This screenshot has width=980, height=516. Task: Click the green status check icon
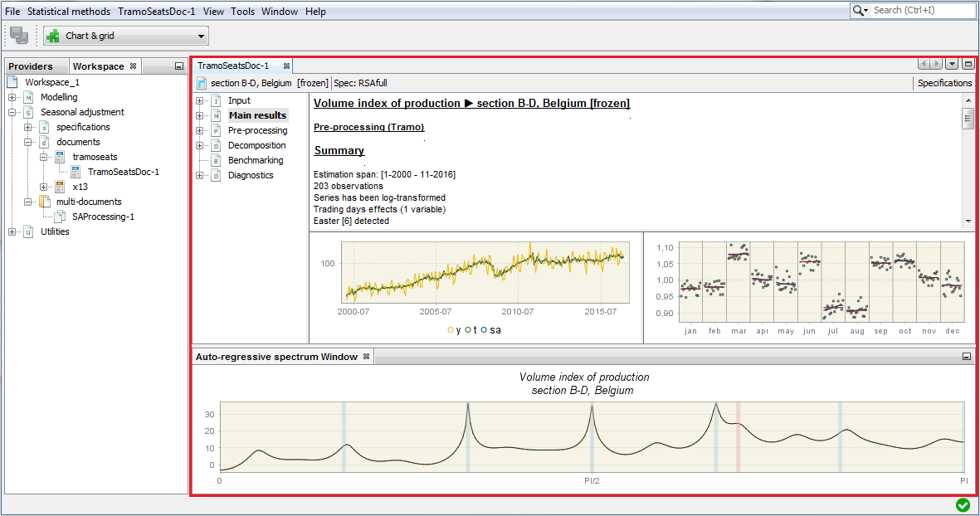[963, 505]
